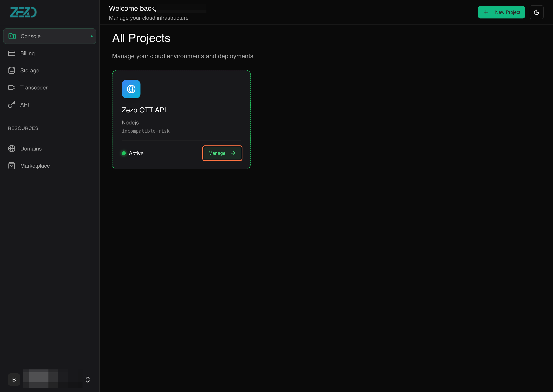Click the Billing card icon
This screenshot has height=392, width=553.
click(x=12, y=53)
